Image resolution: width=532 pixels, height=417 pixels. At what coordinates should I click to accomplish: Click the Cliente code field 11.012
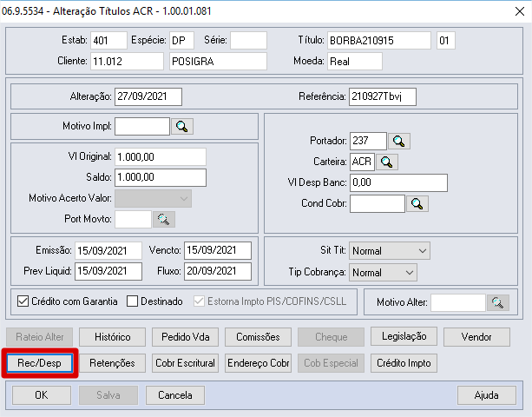tap(127, 62)
